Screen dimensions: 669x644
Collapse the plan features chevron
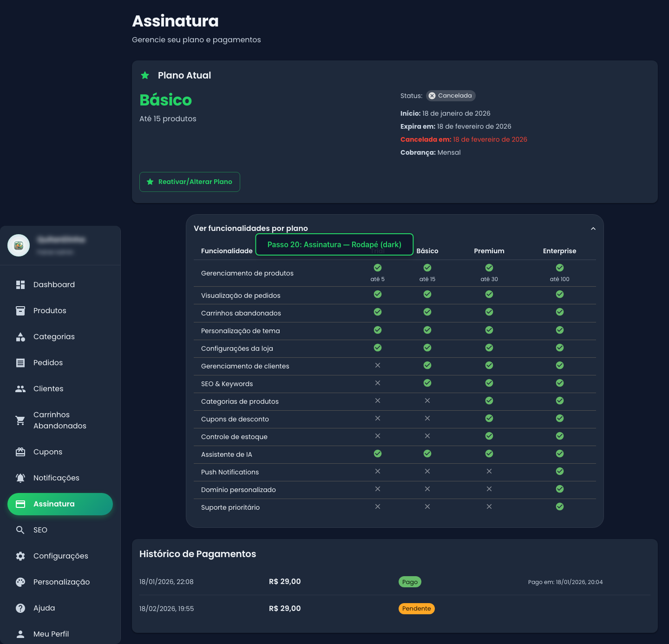593,229
